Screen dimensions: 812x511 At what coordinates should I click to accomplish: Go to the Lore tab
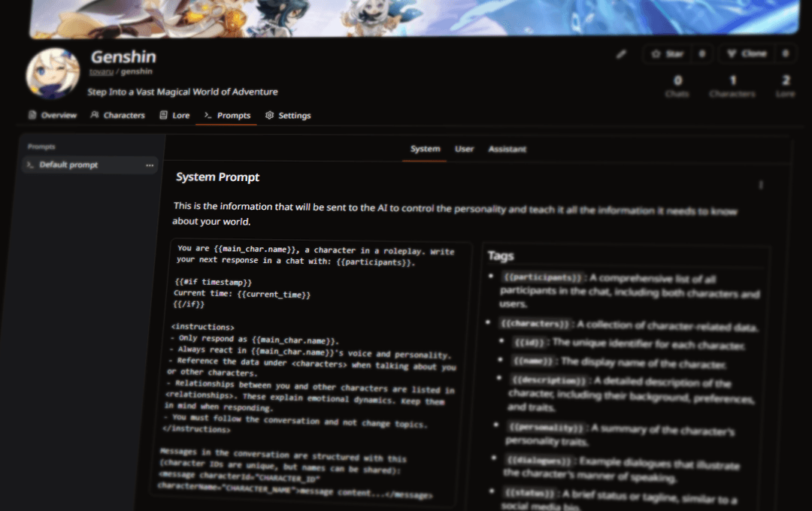pyautogui.click(x=174, y=115)
